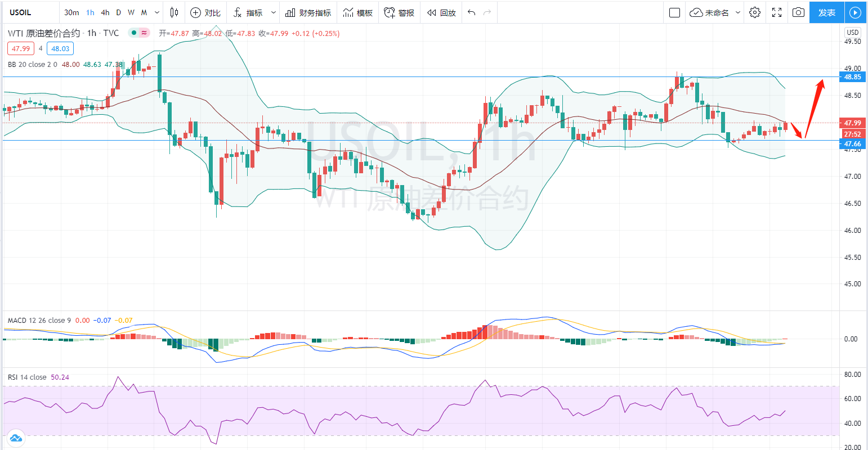The height and width of the screenshot is (450, 868).
Task: Click the blue play circle button
Action: [855, 12]
